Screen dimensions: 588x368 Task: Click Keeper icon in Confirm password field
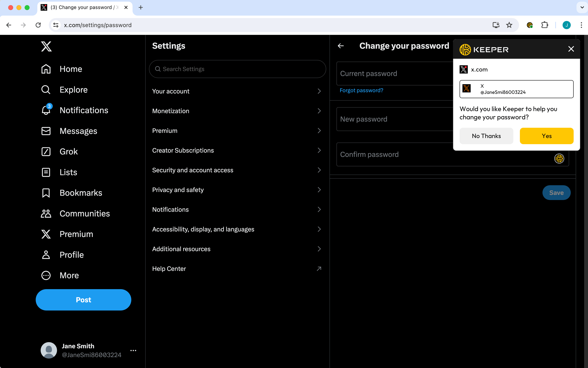[559, 159]
